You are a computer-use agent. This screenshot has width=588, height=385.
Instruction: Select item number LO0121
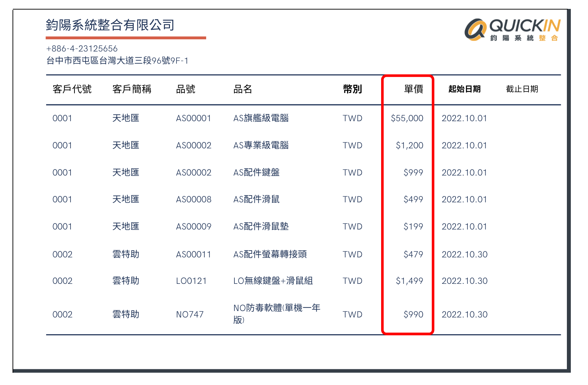pos(191,281)
